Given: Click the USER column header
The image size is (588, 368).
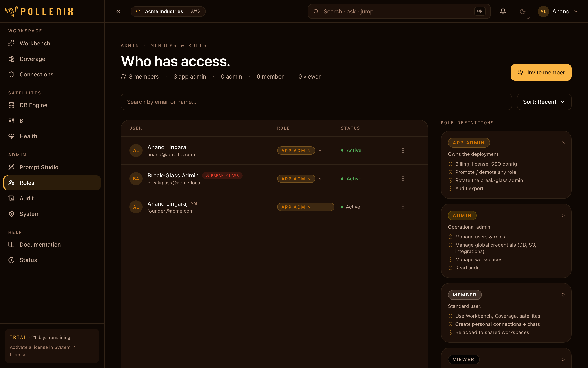Looking at the screenshot, I should [x=136, y=128].
